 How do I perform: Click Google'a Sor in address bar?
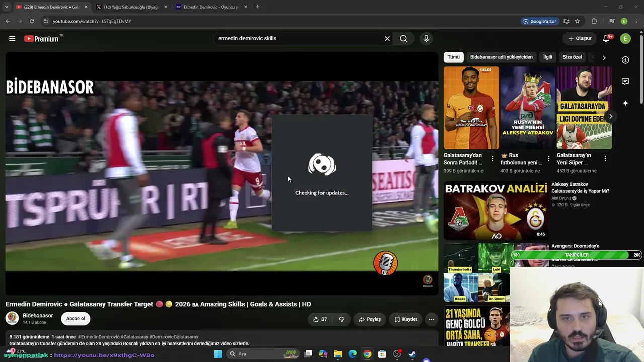[x=539, y=21]
